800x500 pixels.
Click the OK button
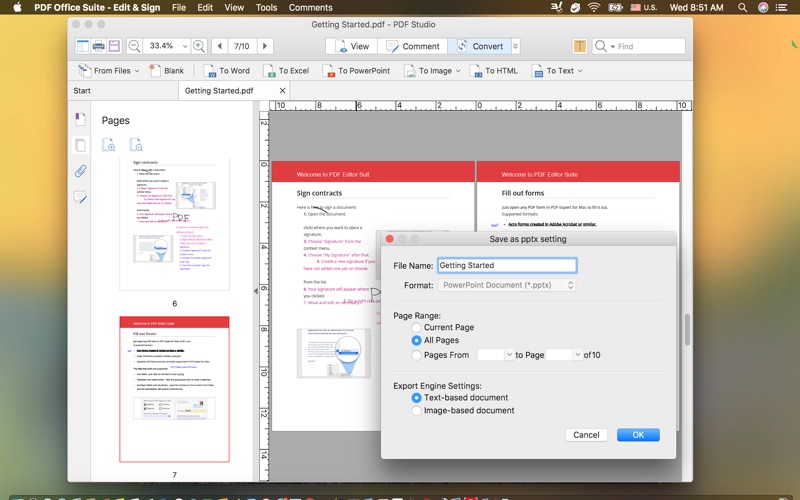coord(637,435)
